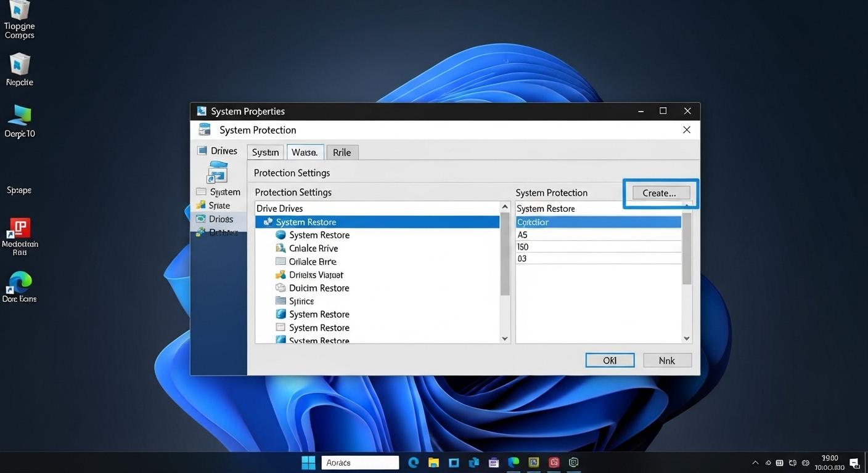Select the A5 restore point
Screen dimensions: 868x473
coord(598,235)
